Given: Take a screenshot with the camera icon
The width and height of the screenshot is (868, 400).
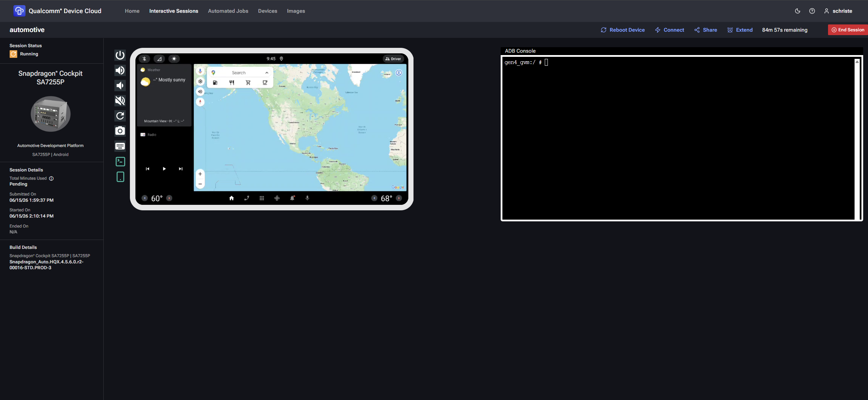Looking at the screenshot, I should coord(120,131).
